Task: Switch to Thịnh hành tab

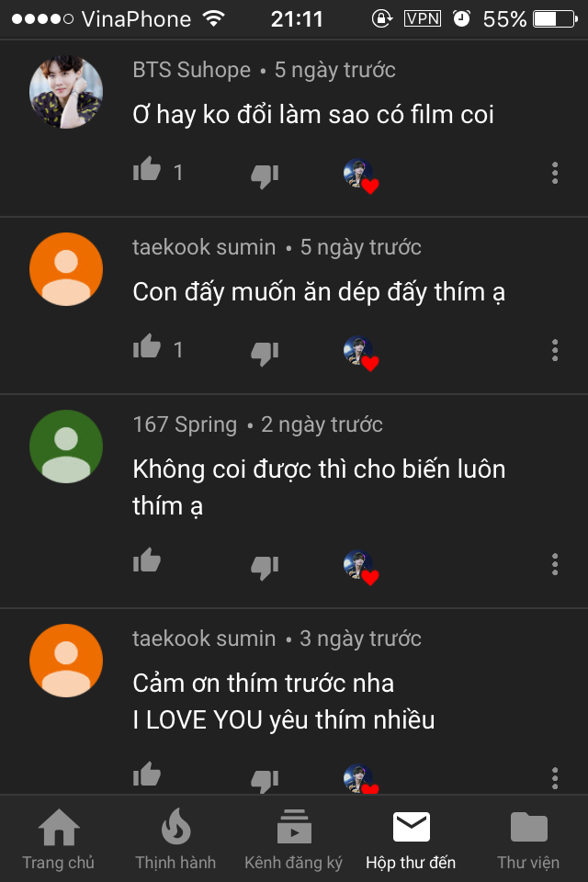Action: tap(175, 839)
